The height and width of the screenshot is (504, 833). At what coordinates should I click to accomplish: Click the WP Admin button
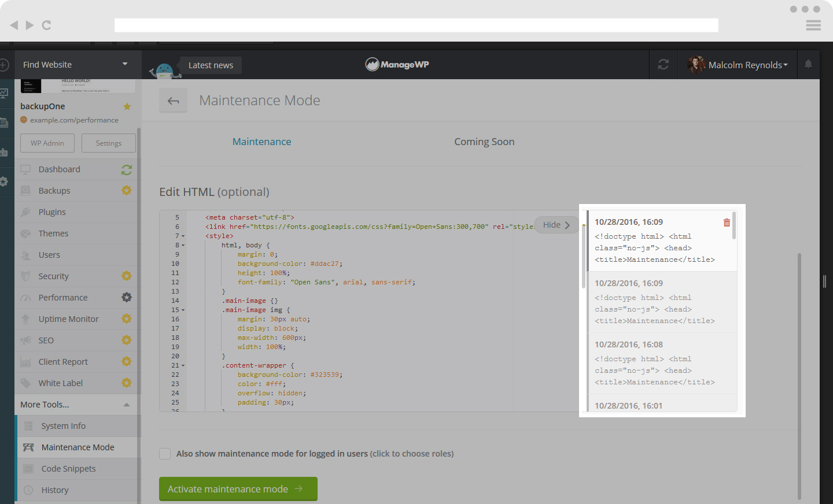tap(47, 143)
